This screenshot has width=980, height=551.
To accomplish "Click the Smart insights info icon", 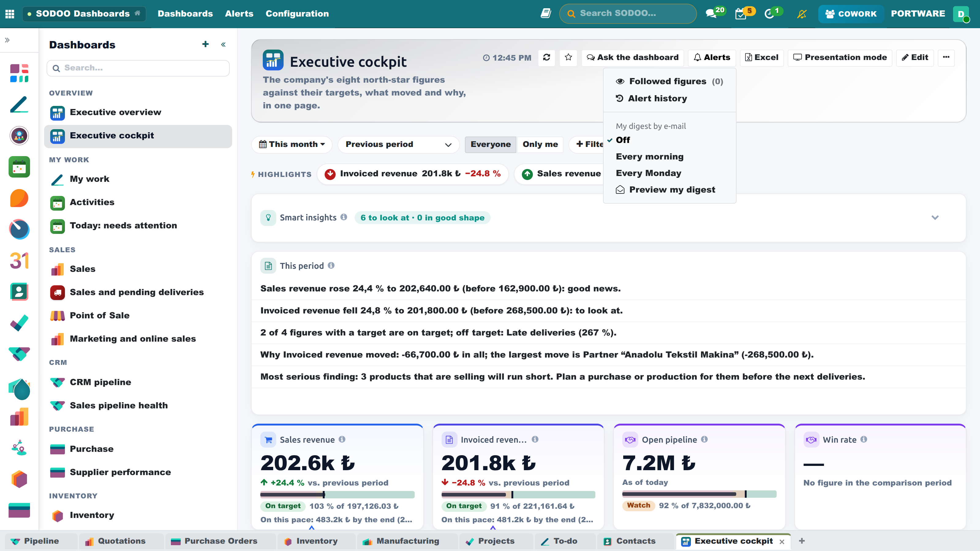I will [344, 217].
